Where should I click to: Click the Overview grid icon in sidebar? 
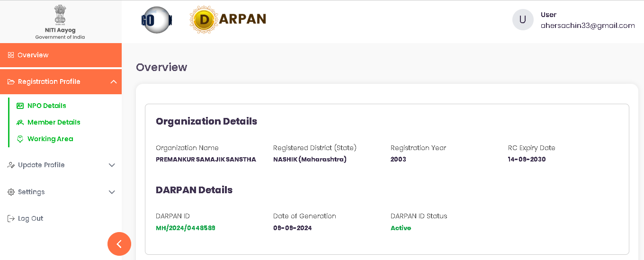point(11,55)
